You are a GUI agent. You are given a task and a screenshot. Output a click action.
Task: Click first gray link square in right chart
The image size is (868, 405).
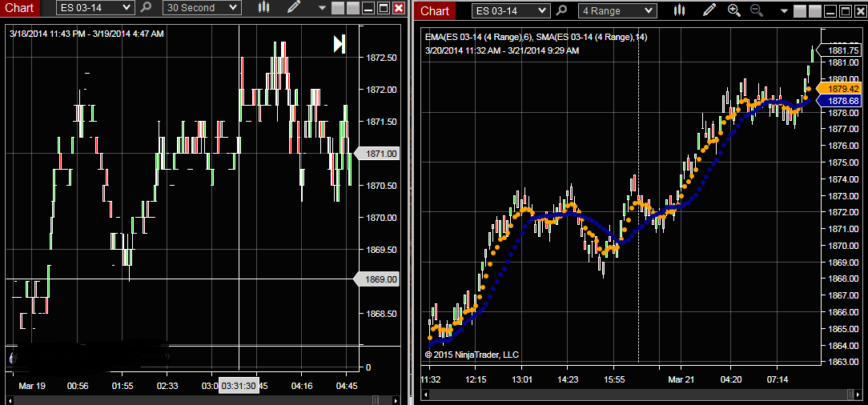coord(799,12)
